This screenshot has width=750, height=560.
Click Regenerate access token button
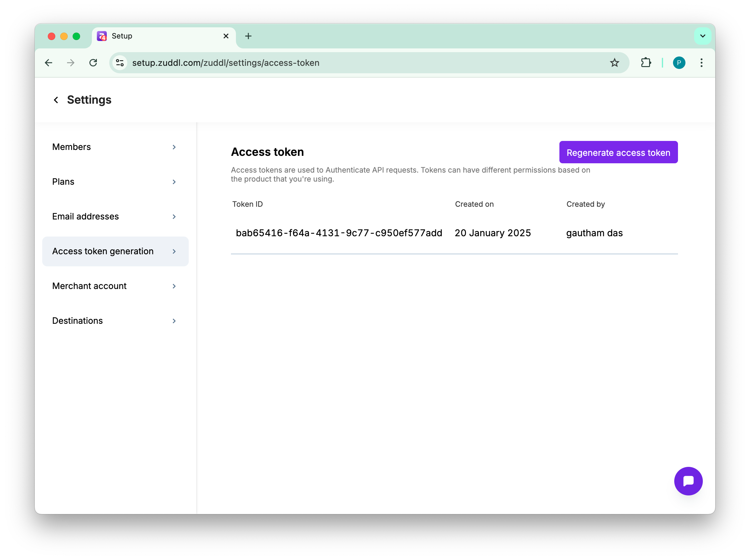(x=618, y=152)
